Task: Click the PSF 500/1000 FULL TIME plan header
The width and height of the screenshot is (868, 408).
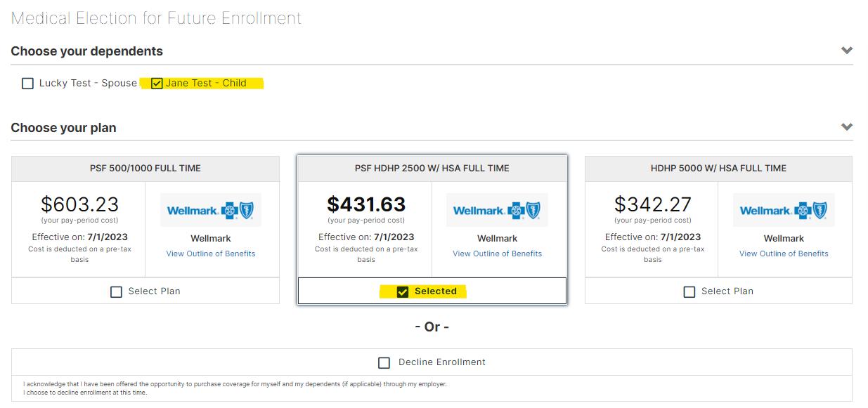Action: tap(145, 169)
